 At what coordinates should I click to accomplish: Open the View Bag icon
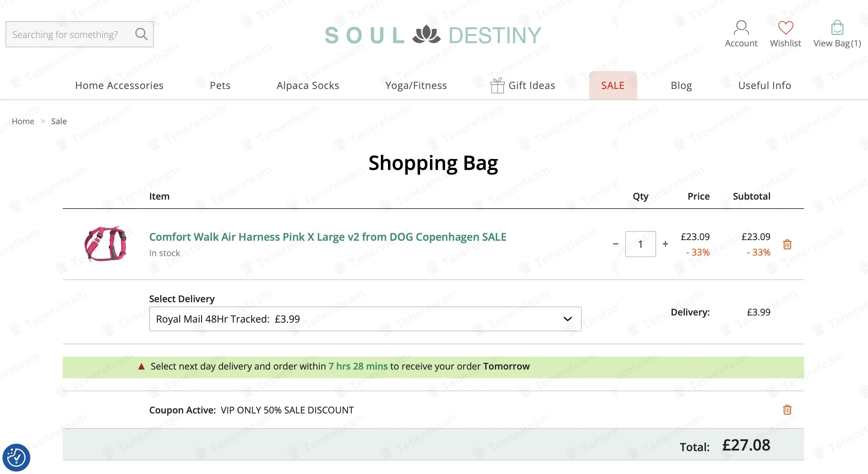click(837, 28)
